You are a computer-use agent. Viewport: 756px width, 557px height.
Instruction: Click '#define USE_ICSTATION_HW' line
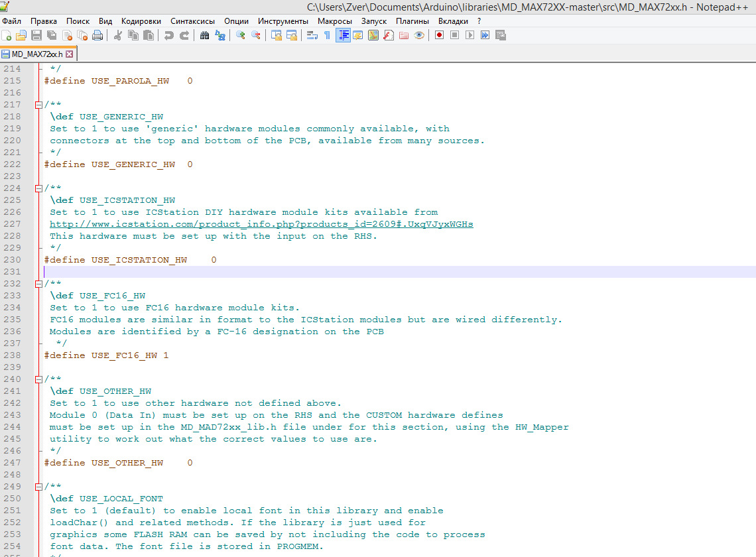(131, 260)
